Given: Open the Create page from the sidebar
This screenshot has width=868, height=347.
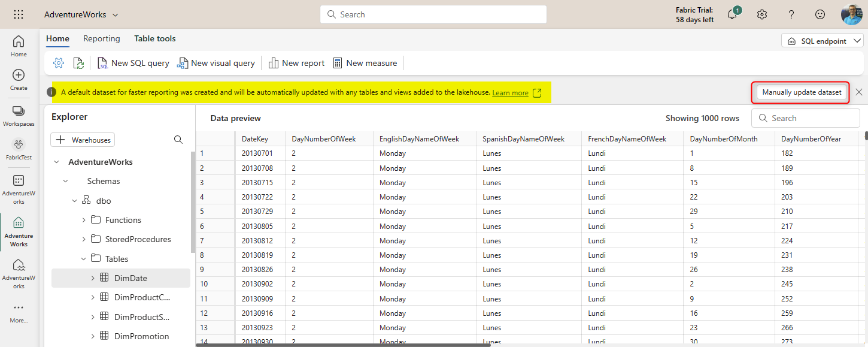Looking at the screenshot, I should pos(19,80).
